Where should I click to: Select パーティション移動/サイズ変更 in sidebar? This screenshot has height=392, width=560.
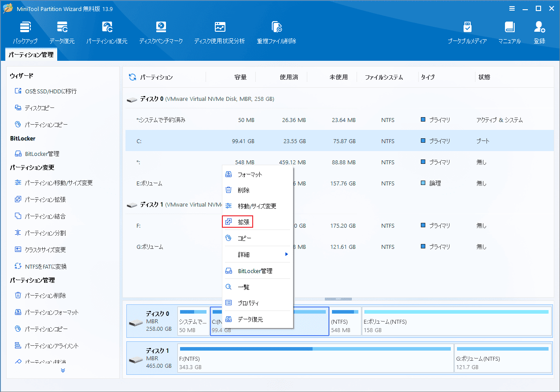(x=54, y=183)
